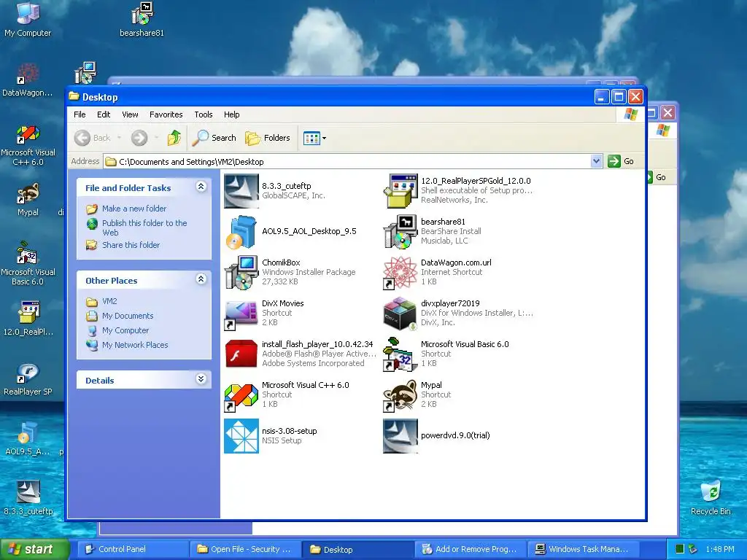Select powerdvd.9.0(trial) file icon
This screenshot has width=747, height=560.
pos(400,436)
